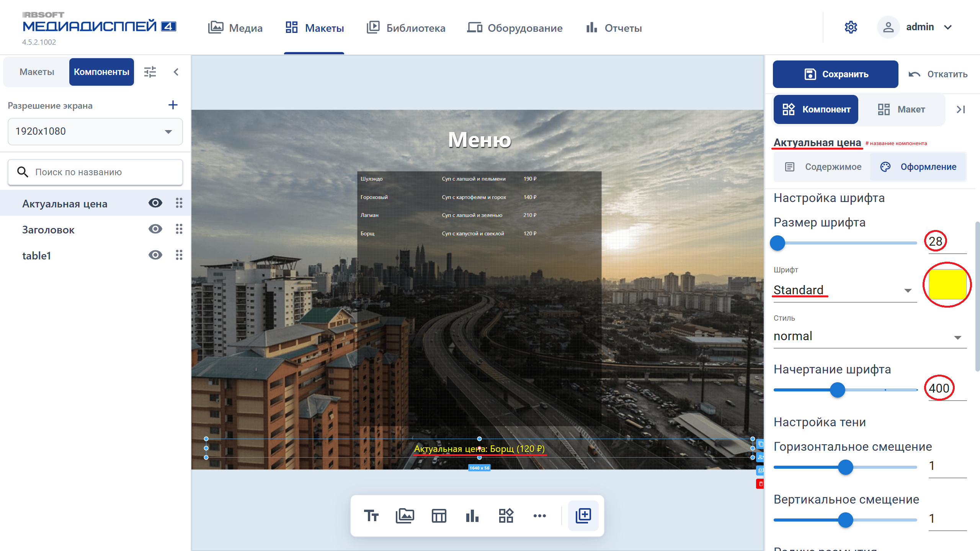Switch to Макет properties tab
The width and height of the screenshot is (980, 551).
pos(902,109)
